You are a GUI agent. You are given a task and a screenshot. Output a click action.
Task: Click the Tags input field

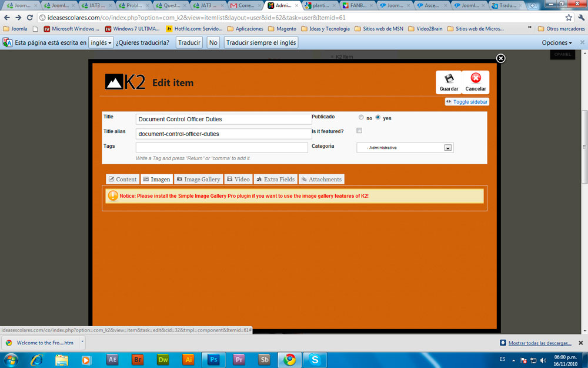pos(222,148)
